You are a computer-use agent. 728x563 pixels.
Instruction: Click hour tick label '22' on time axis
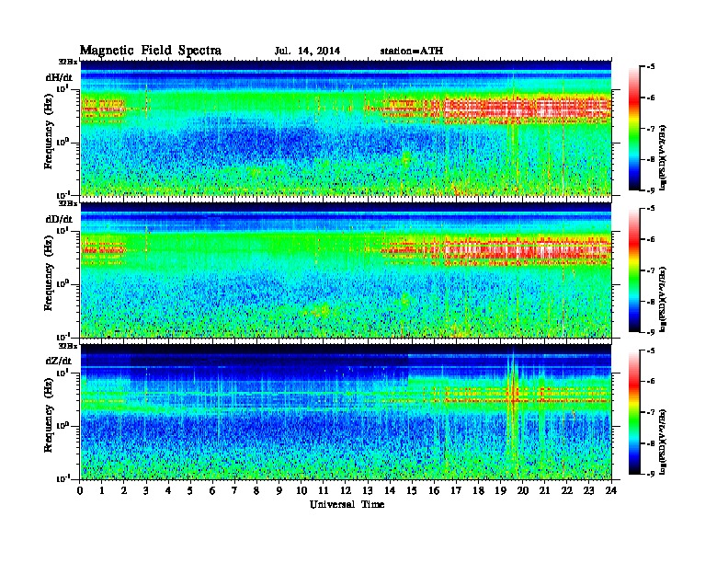tap(567, 490)
